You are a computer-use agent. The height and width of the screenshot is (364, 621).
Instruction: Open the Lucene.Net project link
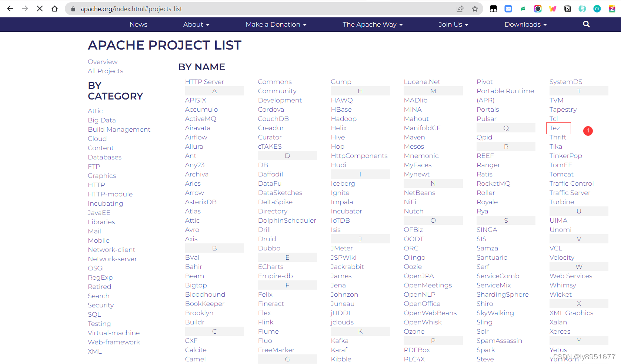pyautogui.click(x=422, y=82)
